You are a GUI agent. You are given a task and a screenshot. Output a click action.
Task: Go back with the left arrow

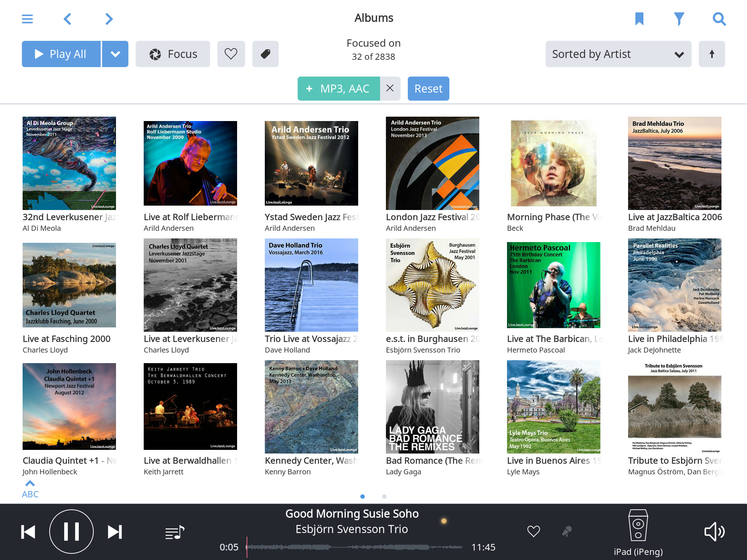coord(67,19)
